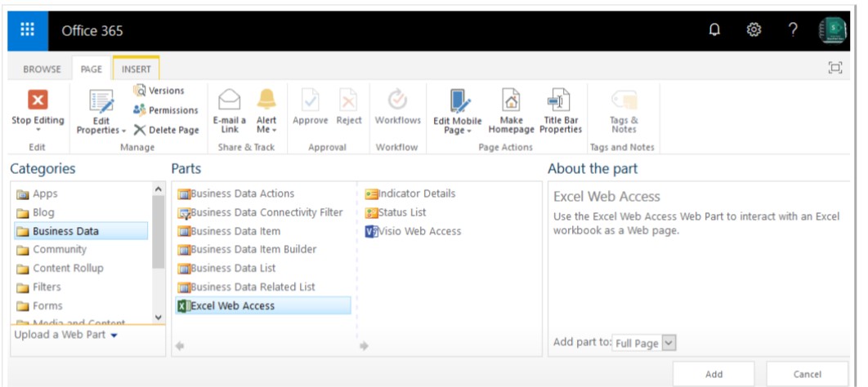Click the Workflows icon

[397, 100]
